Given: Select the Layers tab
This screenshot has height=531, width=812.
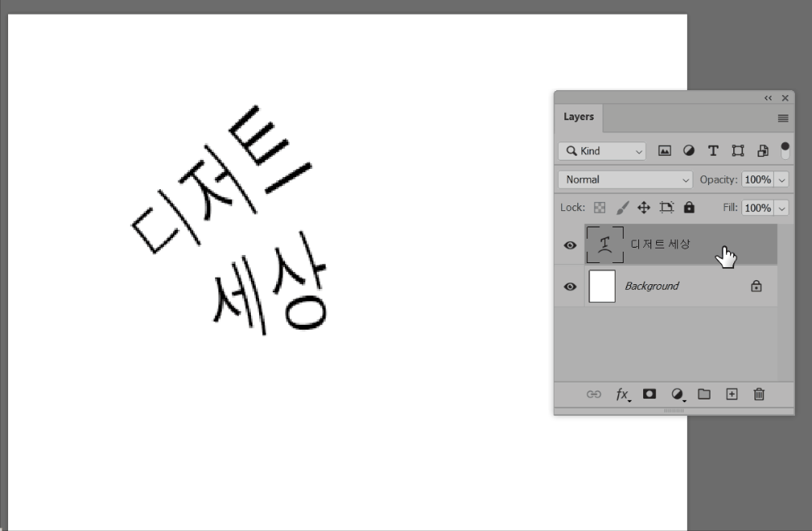Looking at the screenshot, I should tap(578, 117).
